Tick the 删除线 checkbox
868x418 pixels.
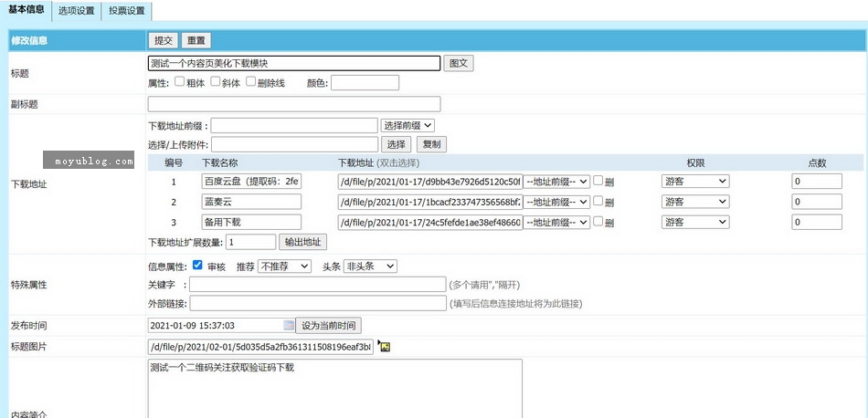[250, 82]
